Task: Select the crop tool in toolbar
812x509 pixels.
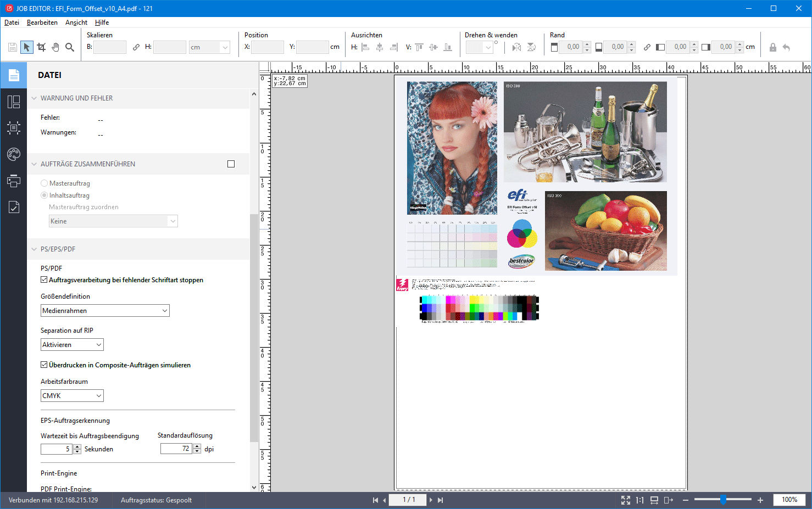Action: click(x=41, y=47)
